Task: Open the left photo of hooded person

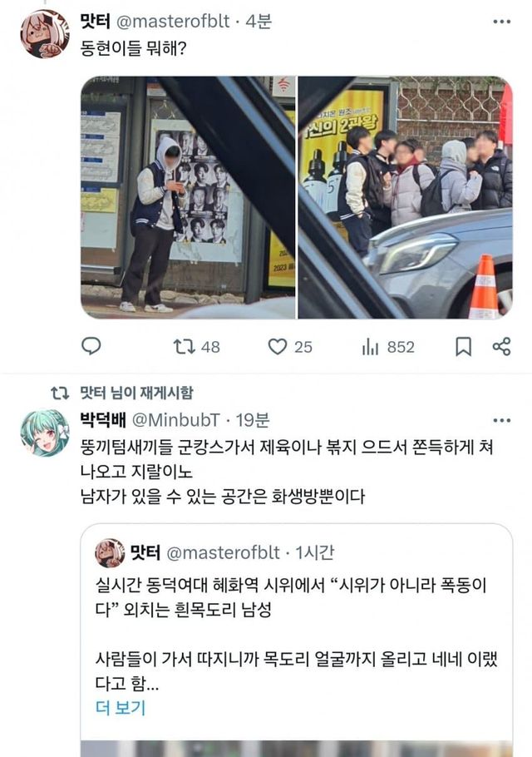Action: [188, 197]
